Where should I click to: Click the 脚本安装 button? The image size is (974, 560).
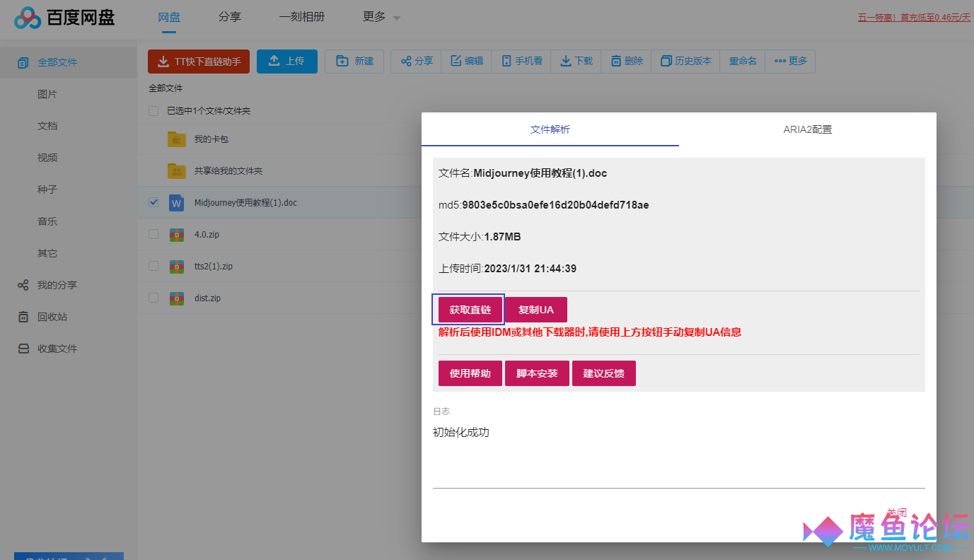click(x=537, y=373)
